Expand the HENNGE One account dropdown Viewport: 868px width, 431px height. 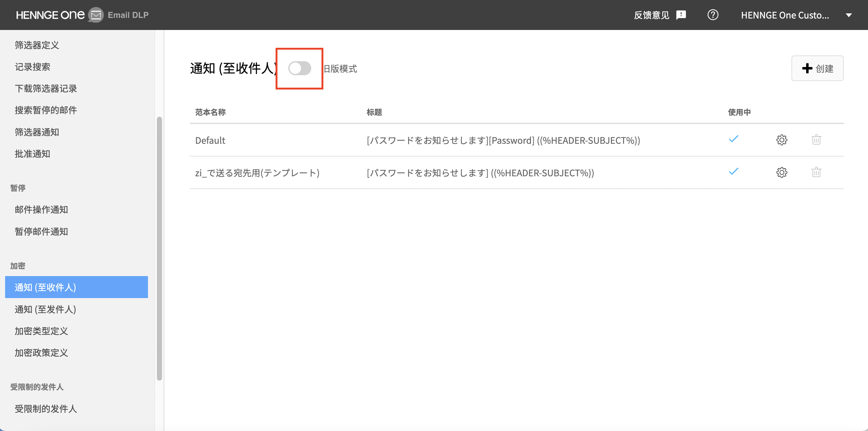(x=850, y=15)
